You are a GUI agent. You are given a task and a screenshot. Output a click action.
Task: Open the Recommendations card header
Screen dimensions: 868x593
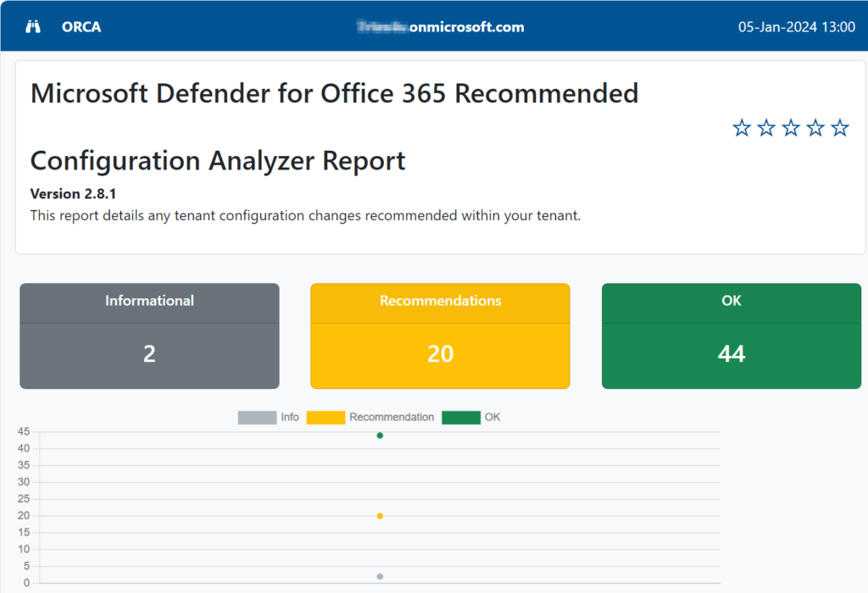pyautogui.click(x=440, y=301)
